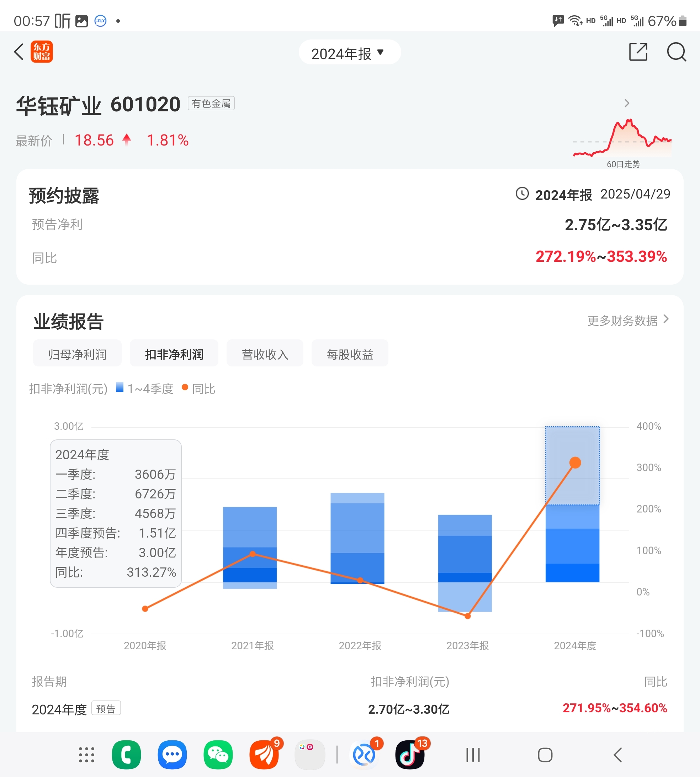Tap the share/export icon
700x777 pixels.
(638, 52)
